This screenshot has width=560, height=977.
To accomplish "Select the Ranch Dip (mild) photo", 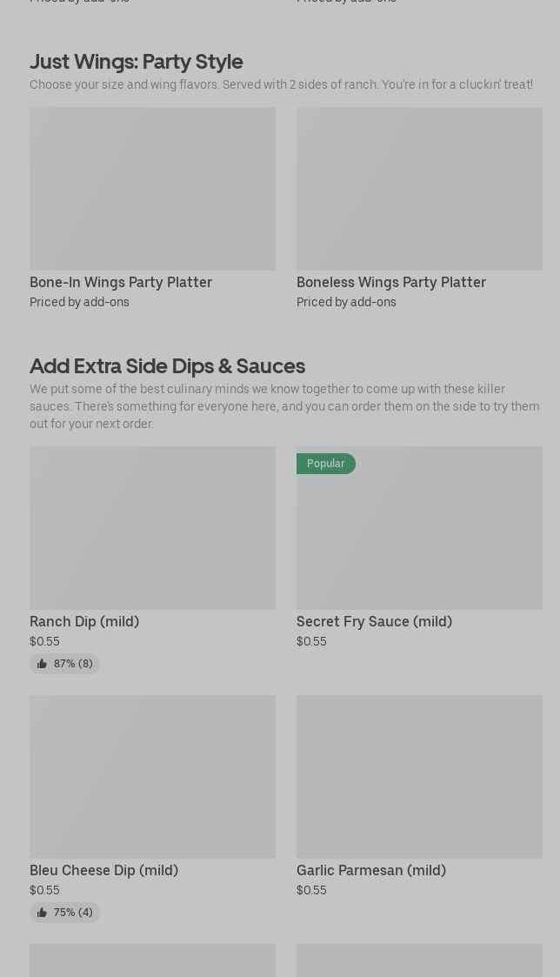I will pyautogui.click(x=152, y=527).
